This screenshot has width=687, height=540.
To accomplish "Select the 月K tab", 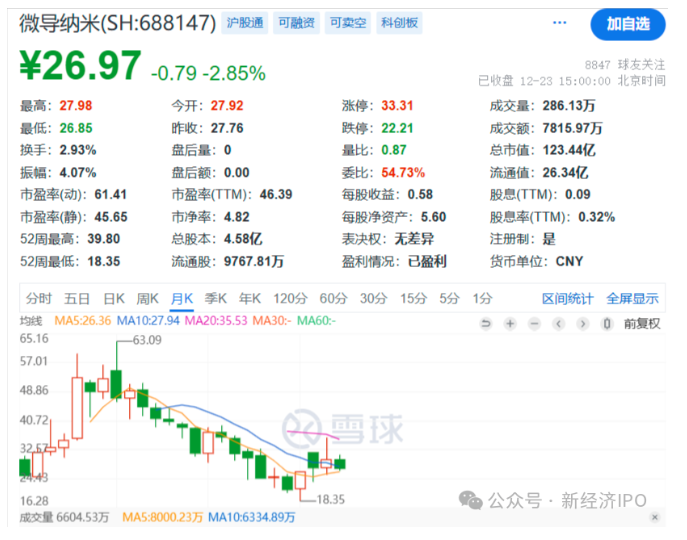I will (182, 299).
